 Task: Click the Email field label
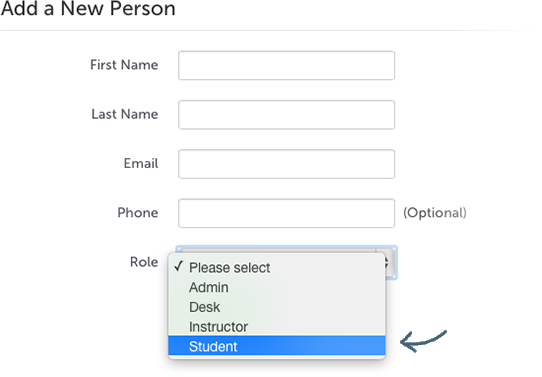point(141,163)
